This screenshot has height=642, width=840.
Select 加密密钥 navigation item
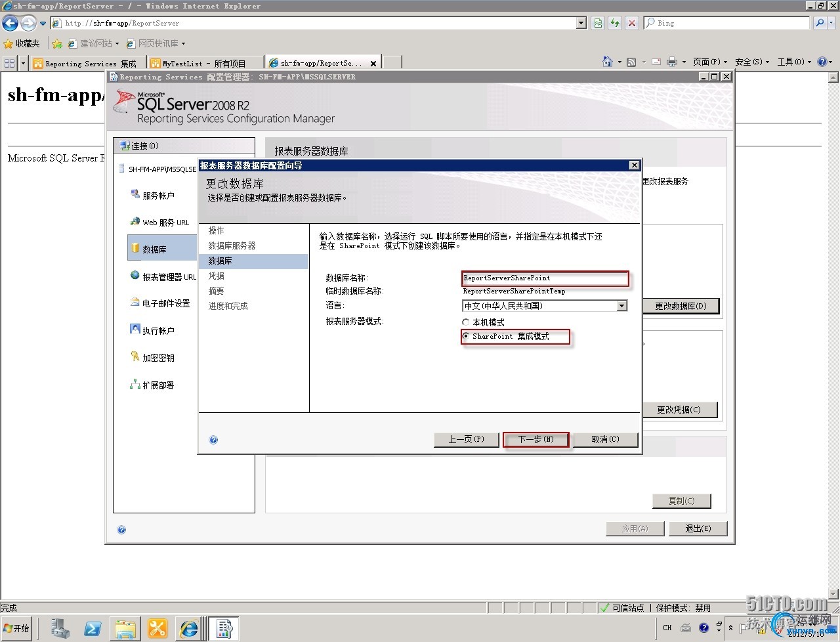click(x=158, y=358)
